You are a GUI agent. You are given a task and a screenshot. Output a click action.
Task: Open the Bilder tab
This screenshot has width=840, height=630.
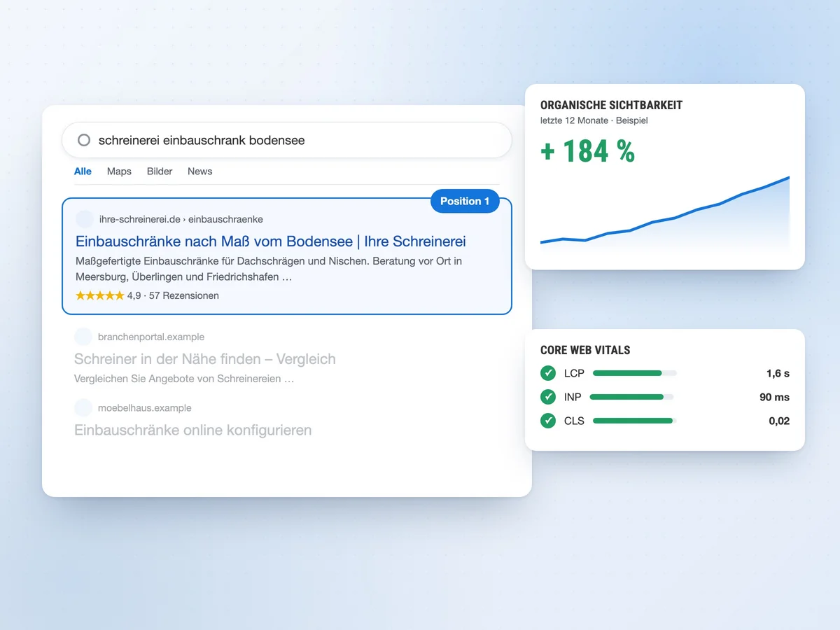pos(160,171)
